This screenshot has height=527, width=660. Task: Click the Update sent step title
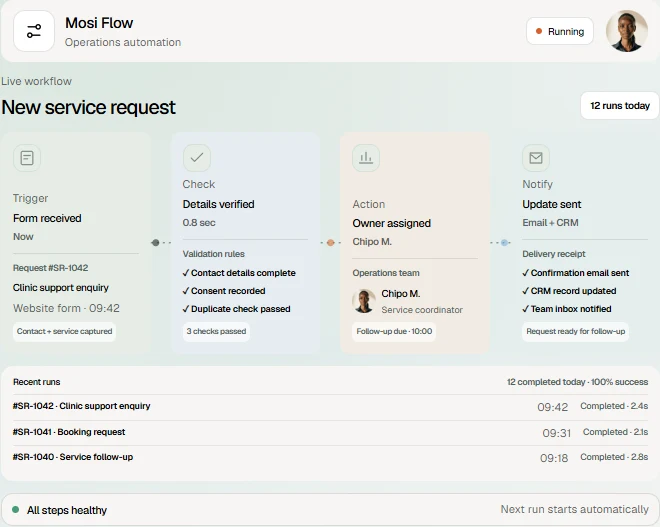[551, 204]
